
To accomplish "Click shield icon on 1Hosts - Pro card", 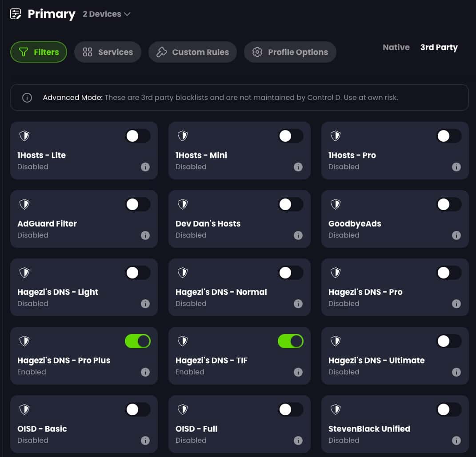I will (x=336, y=136).
